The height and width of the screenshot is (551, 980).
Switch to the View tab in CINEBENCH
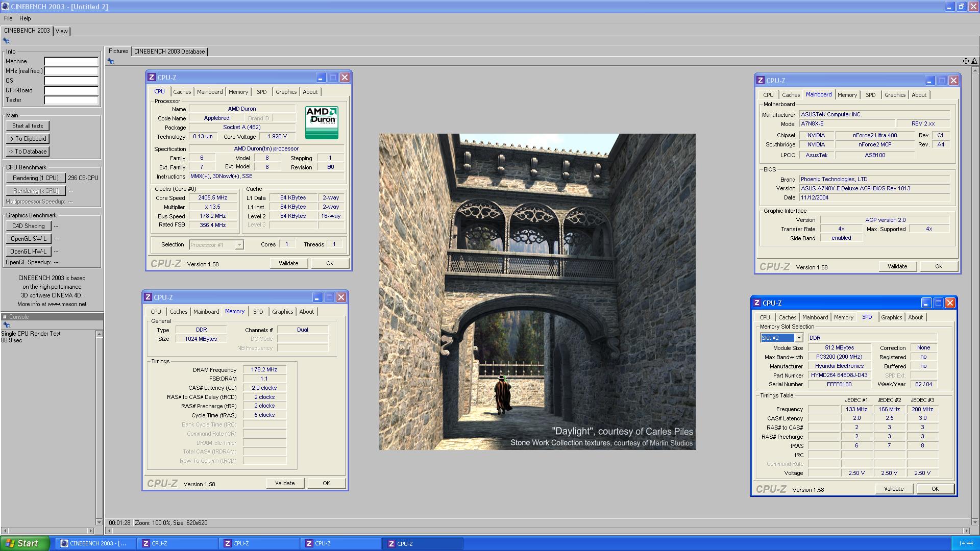62,31
